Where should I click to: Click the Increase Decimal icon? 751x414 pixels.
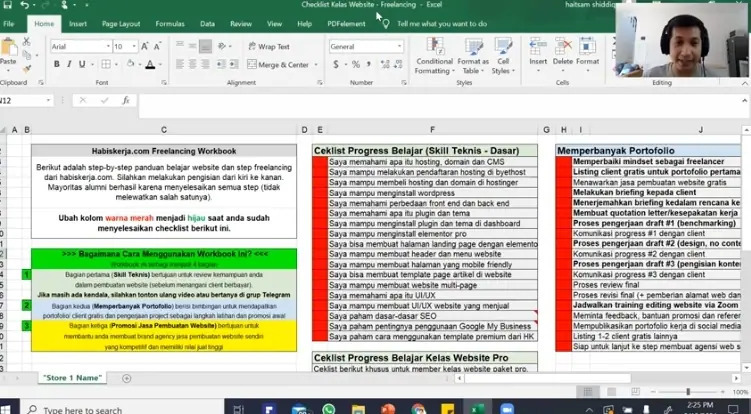(385, 64)
